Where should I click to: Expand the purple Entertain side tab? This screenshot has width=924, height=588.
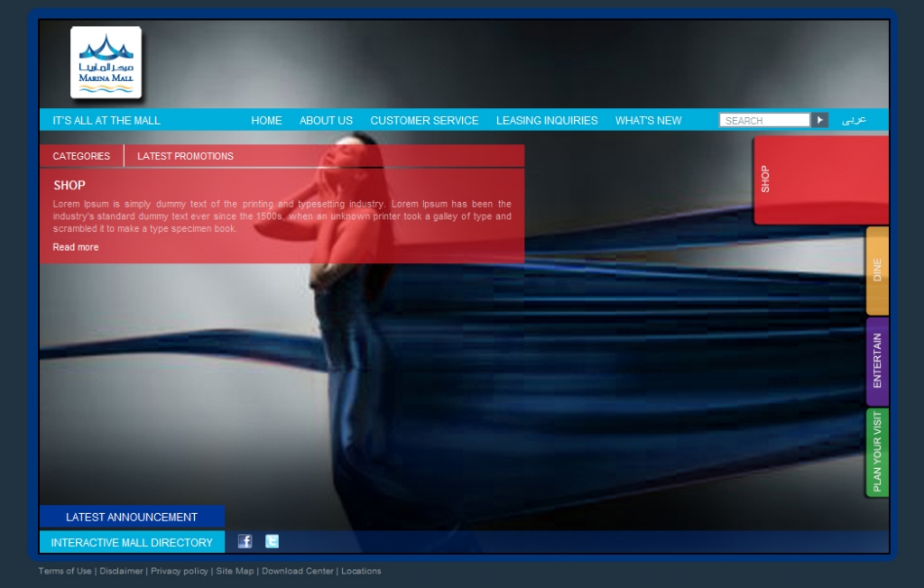click(x=877, y=361)
